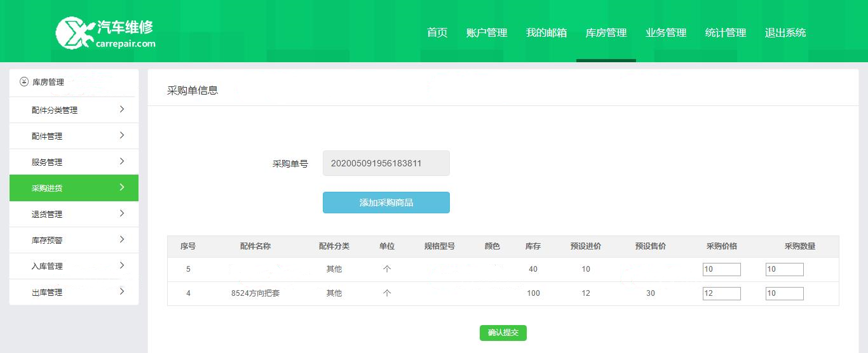Expand 服务管理 chevron arrow

121,162
